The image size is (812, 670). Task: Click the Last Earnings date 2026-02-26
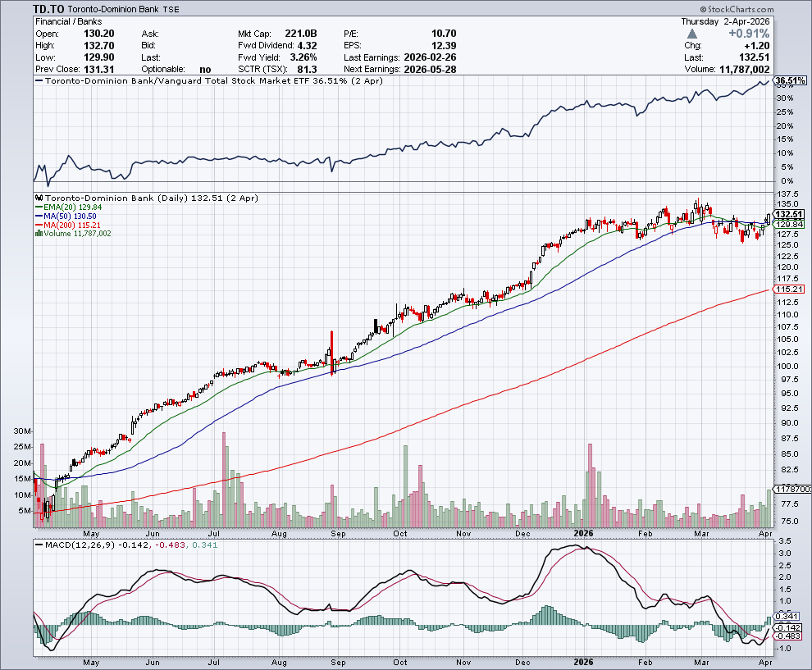(430, 57)
